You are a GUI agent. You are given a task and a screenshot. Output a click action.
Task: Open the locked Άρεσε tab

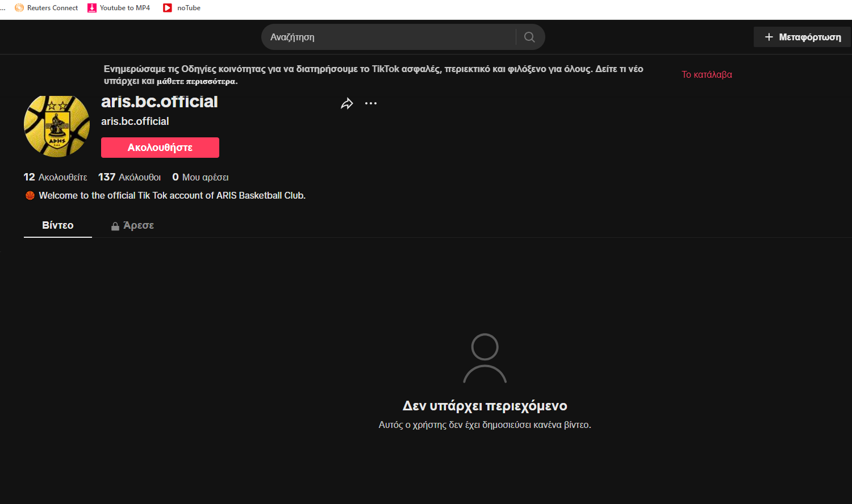coord(132,225)
